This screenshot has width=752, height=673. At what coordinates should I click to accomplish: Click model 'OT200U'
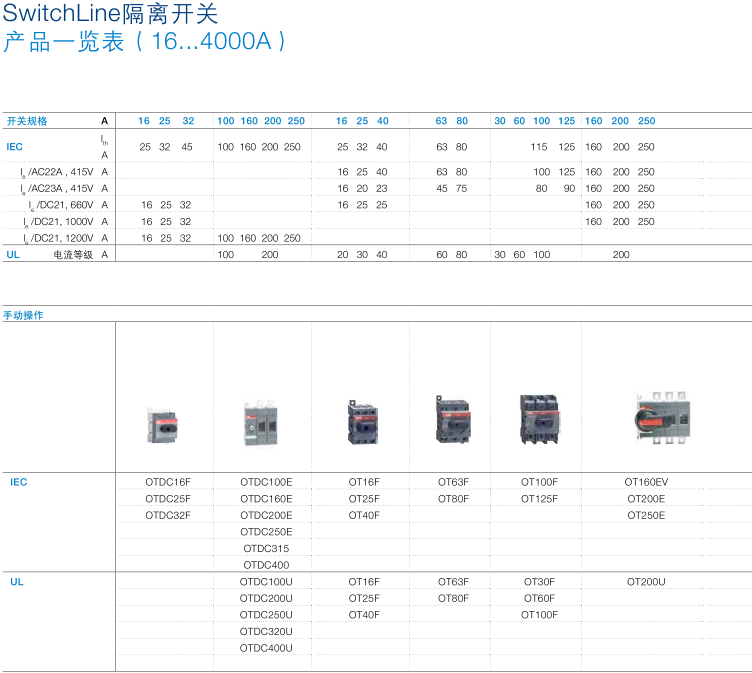click(646, 582)
